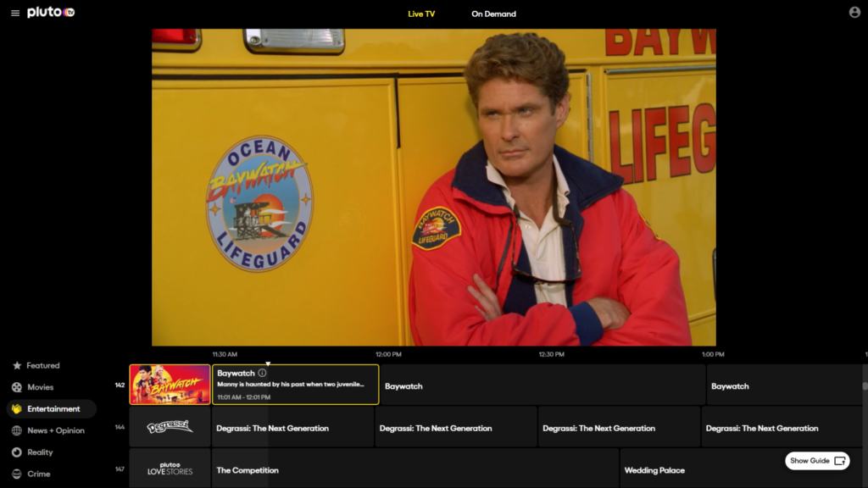Click the current time marker on timeline
Screen dimensions: 868x488
click(x=268, y=363)
